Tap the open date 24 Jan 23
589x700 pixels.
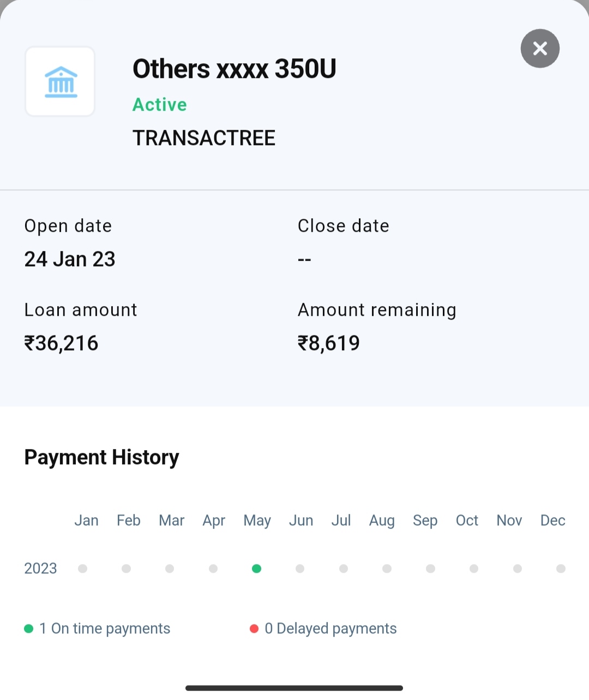click(x=70, y=259)
